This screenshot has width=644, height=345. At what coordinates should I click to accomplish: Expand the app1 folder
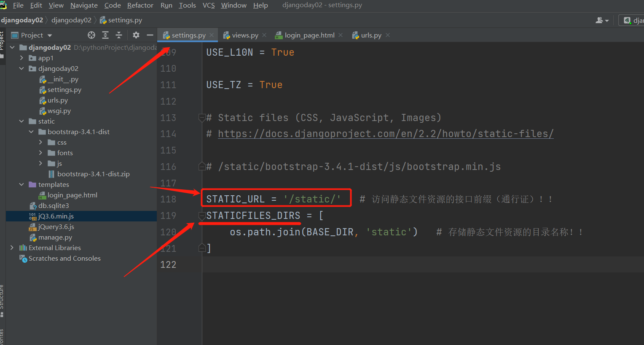[21, 58]
